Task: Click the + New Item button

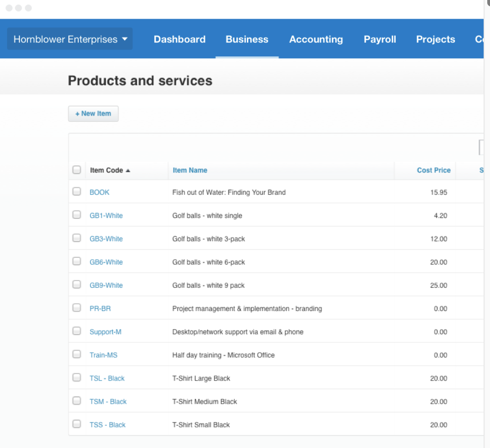Action: (93, 114)
